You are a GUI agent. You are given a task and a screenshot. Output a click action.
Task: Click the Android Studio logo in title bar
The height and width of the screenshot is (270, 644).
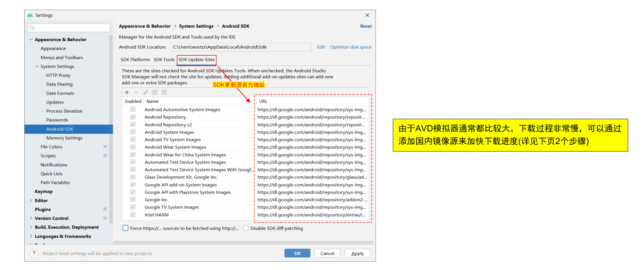[30, 15]
